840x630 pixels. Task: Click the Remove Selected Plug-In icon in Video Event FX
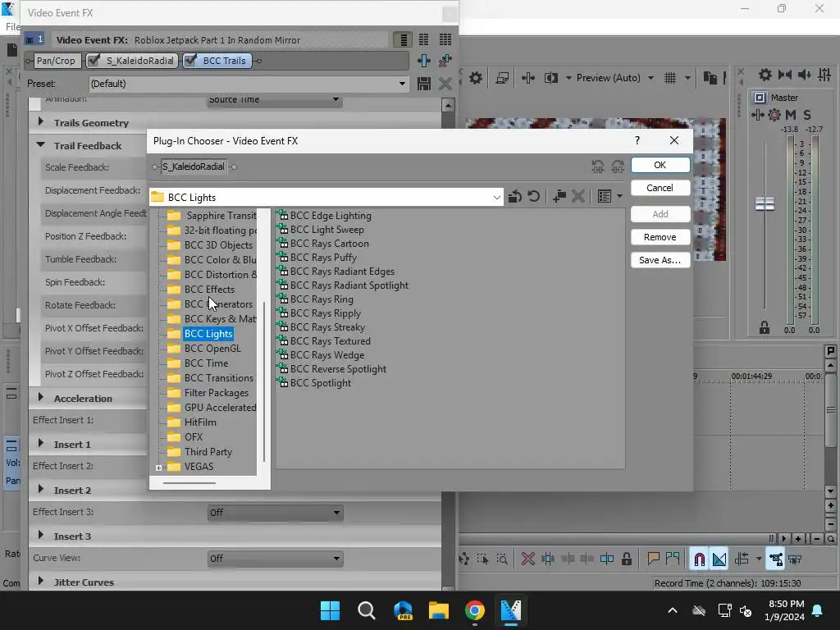(445, 61)
